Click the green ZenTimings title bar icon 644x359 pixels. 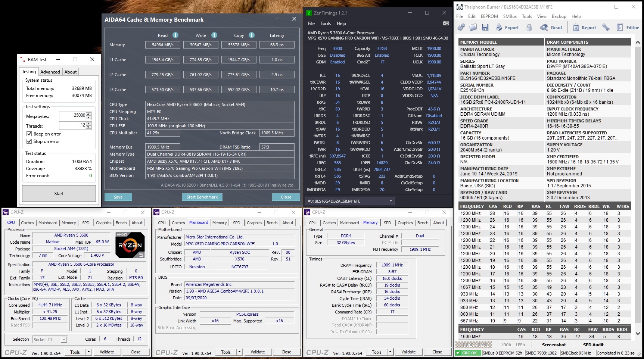309,13
